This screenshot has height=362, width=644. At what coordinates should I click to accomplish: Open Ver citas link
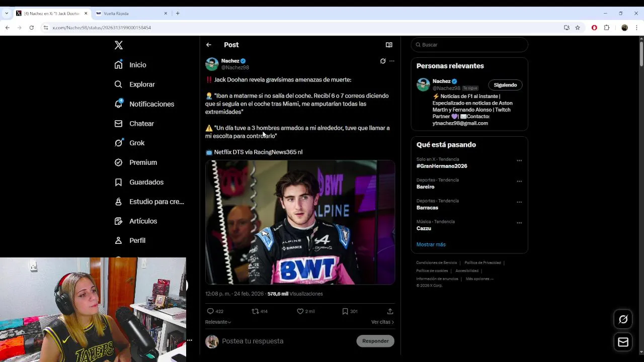point(382,322)
